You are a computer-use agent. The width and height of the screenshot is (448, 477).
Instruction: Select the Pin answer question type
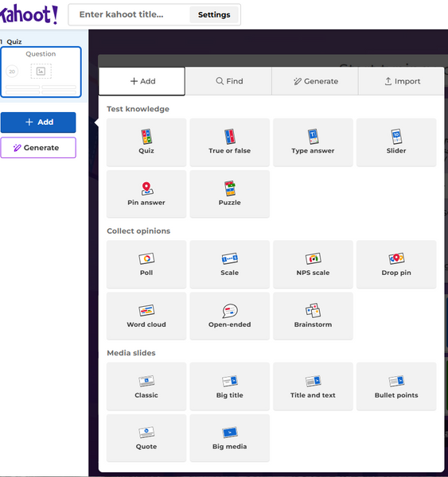[x=146, y=194]
